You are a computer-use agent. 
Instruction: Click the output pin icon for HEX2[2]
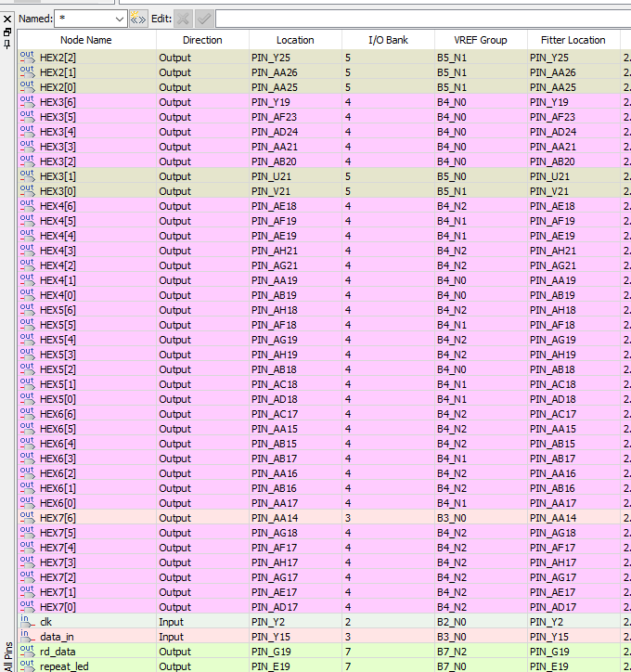[28, 57]
